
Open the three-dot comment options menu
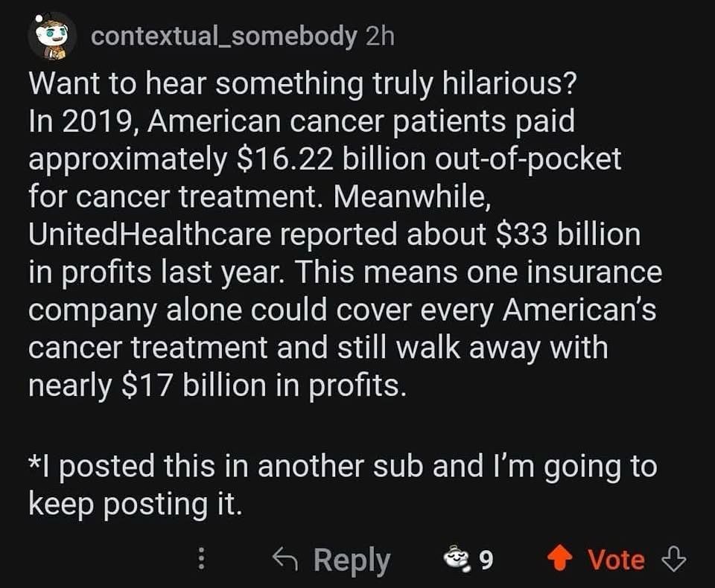pyautogui.click(x=200, y=558)
